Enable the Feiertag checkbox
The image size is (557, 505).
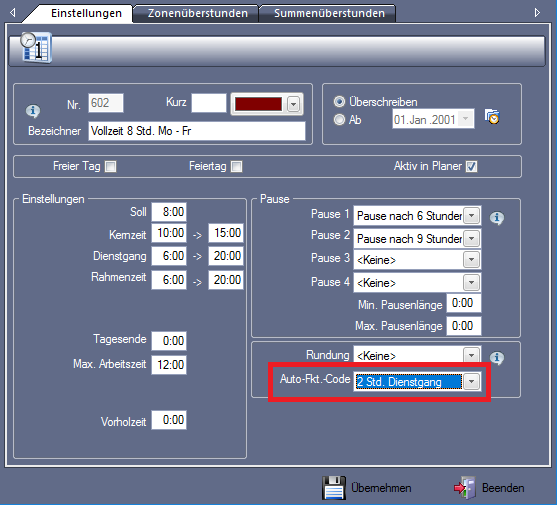pyautogui.click(x=237, y=166)
